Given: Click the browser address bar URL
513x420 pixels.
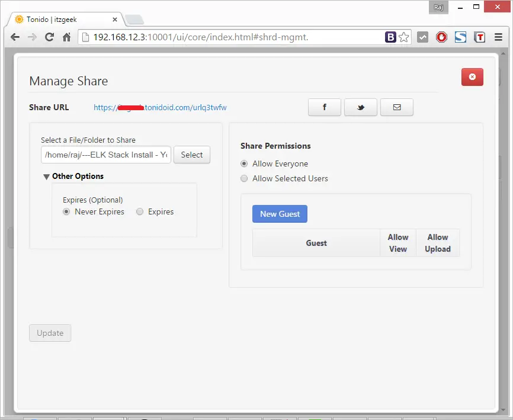Looking at the screenshot, I should click(x=201, y=37).
